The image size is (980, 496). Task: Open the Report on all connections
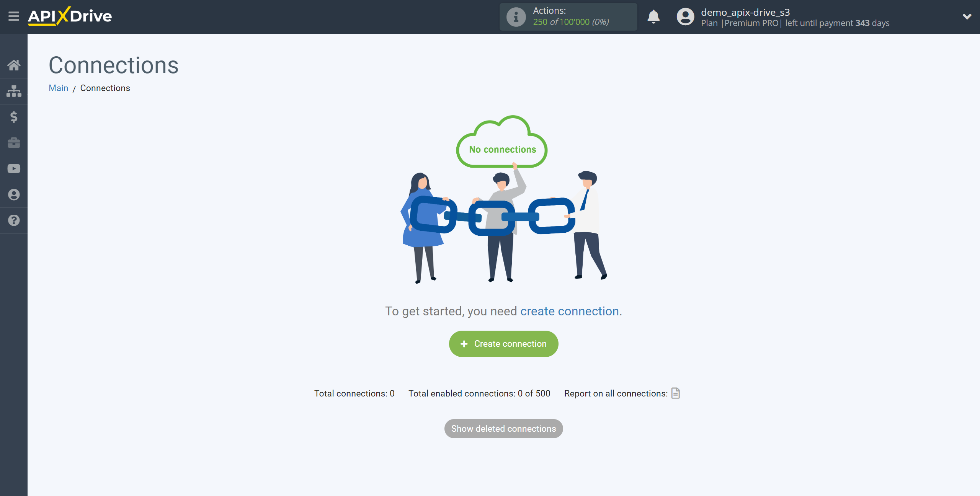675,393
